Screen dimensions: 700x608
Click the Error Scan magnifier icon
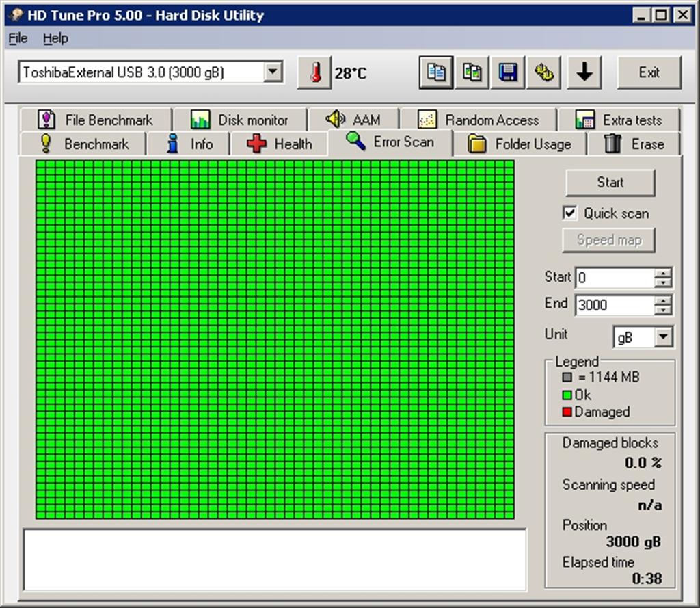coord(355,141)
